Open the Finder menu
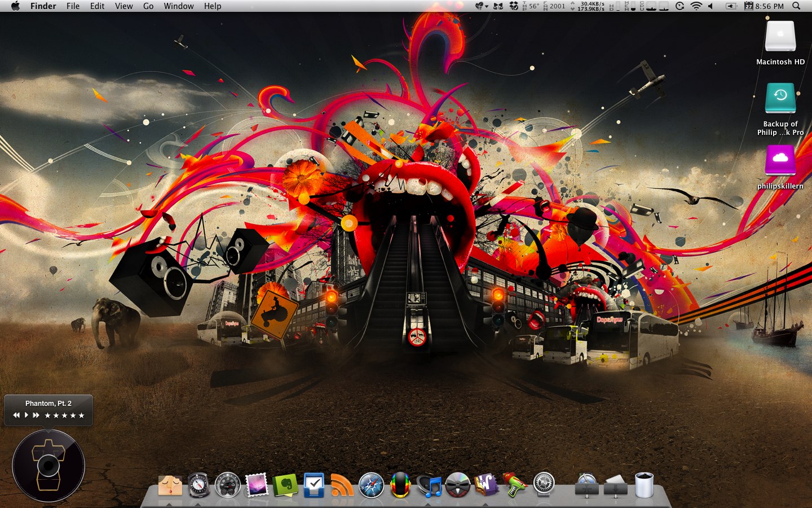 coord(43,6)
